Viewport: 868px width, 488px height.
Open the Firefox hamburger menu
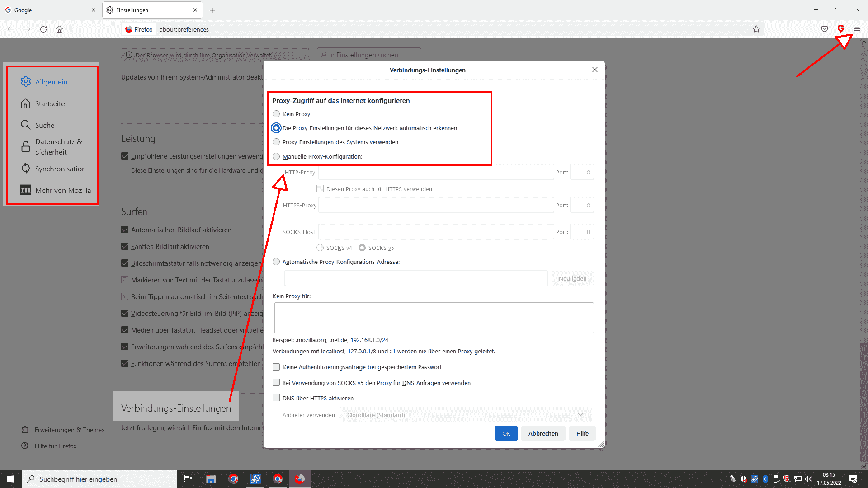[857, 29]
